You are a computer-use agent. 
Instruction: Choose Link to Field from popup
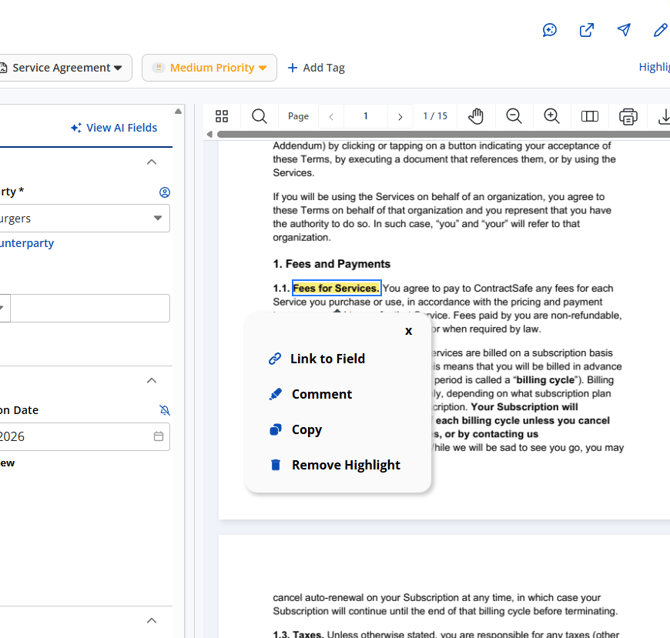327,359
